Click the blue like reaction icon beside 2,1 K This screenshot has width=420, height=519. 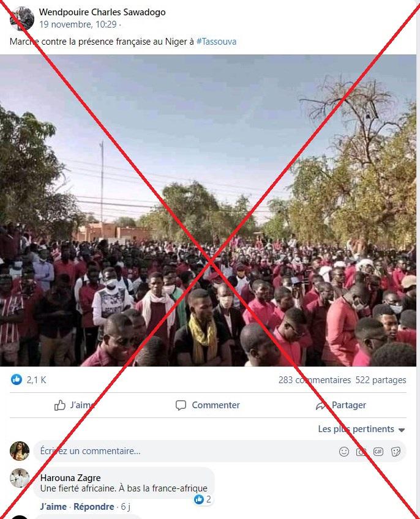(x=17, y=379)
